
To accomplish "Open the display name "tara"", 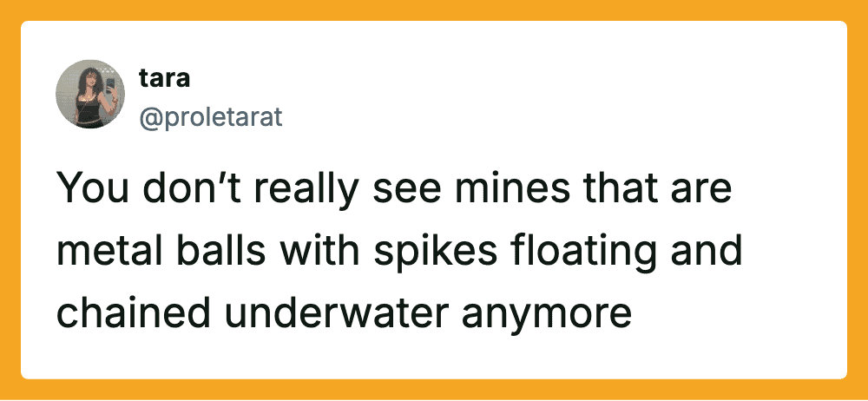I will [164, 79].
